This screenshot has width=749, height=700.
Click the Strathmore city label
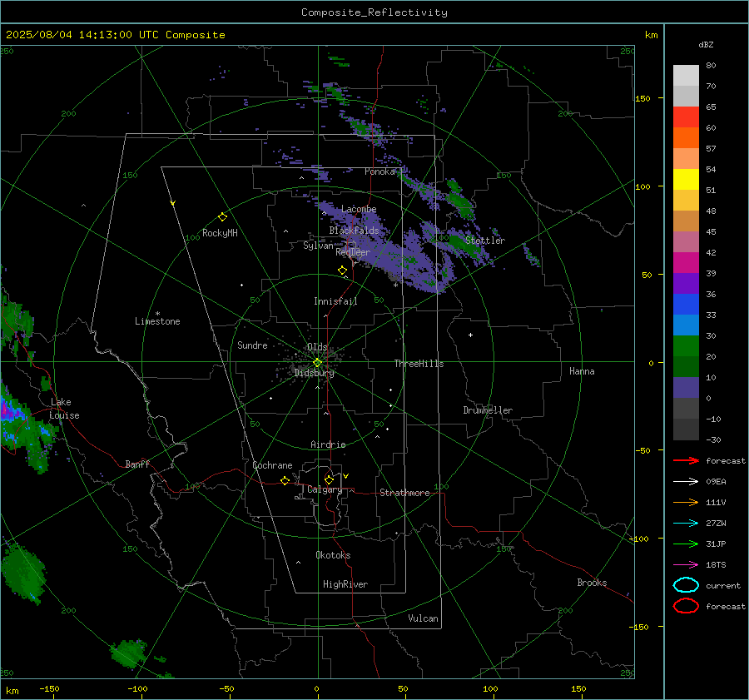[404, 493]
